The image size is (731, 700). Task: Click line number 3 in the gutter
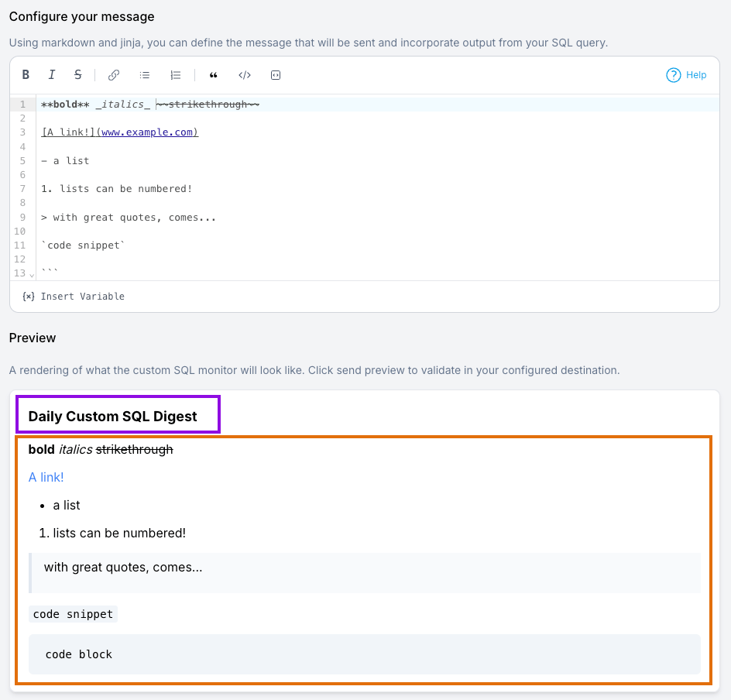[22, 132]
